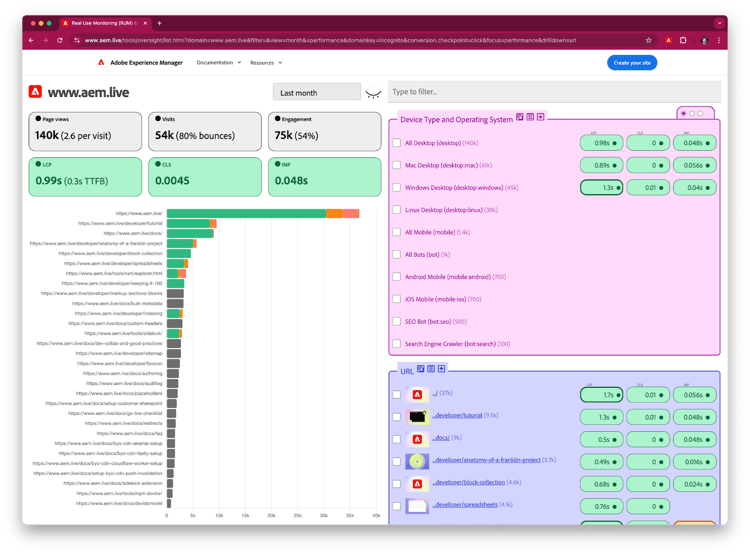Viewport: 750px width, 554px height.
Task: Click the plus icon after the Device Type heading
Action: coord(540,117)
